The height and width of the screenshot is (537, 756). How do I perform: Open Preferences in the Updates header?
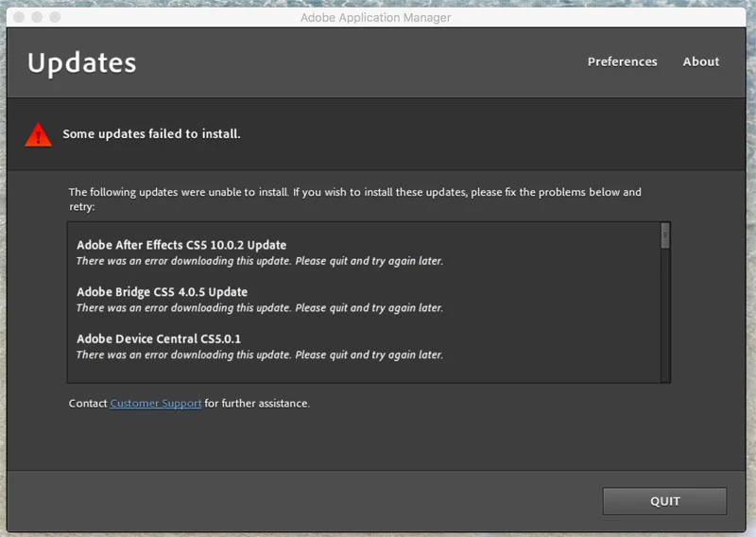(622, 61)
